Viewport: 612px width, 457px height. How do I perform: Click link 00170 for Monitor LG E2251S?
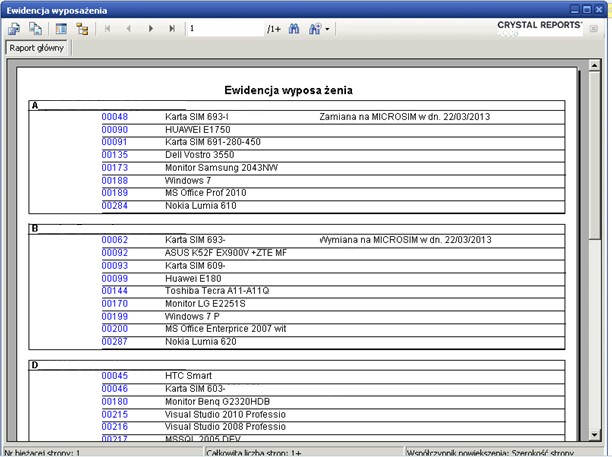click(x=114, y=304)
